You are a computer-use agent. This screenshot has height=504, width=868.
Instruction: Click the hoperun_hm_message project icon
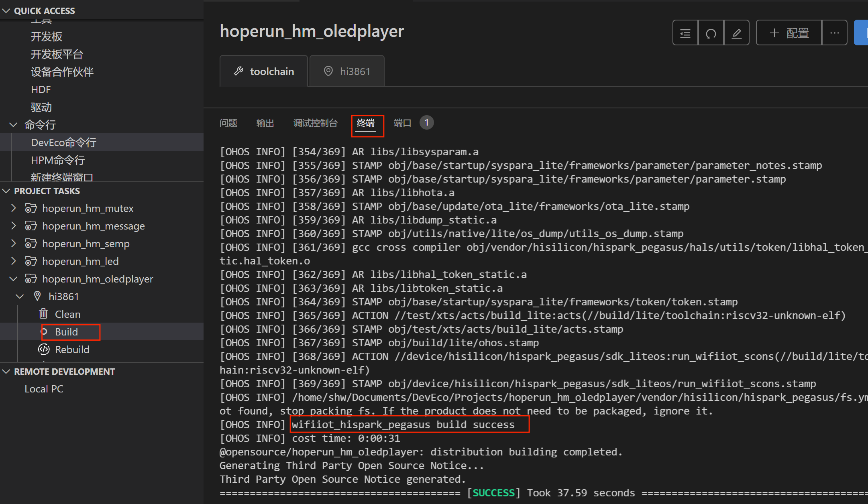[31, 226]
